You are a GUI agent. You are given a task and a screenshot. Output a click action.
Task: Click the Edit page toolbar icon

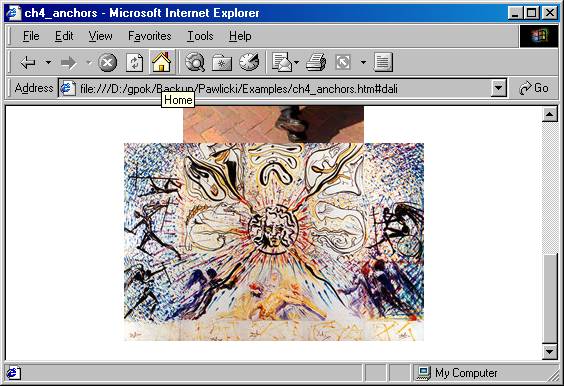coord(343,62)
